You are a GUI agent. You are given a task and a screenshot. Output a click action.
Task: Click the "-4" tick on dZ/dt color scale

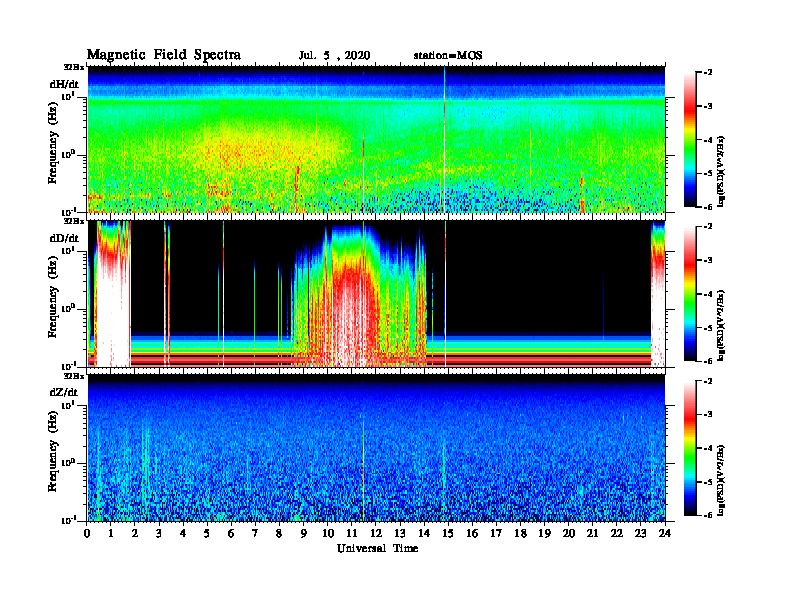[708, 448]
